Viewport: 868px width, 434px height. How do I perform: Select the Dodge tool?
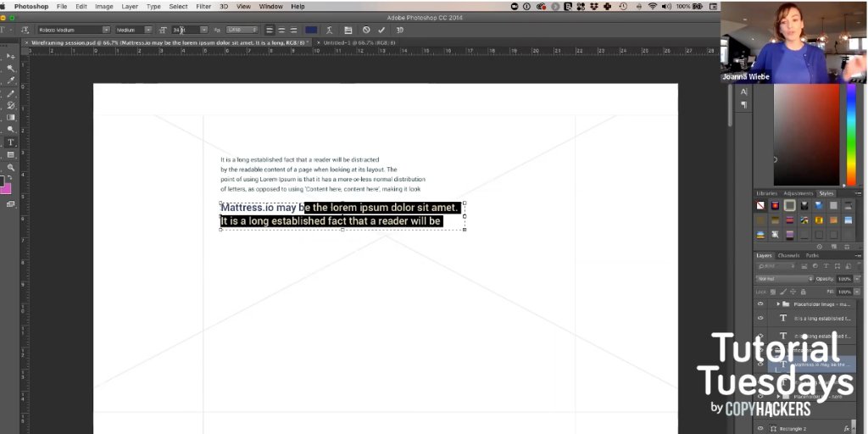(x=10, y=130)
